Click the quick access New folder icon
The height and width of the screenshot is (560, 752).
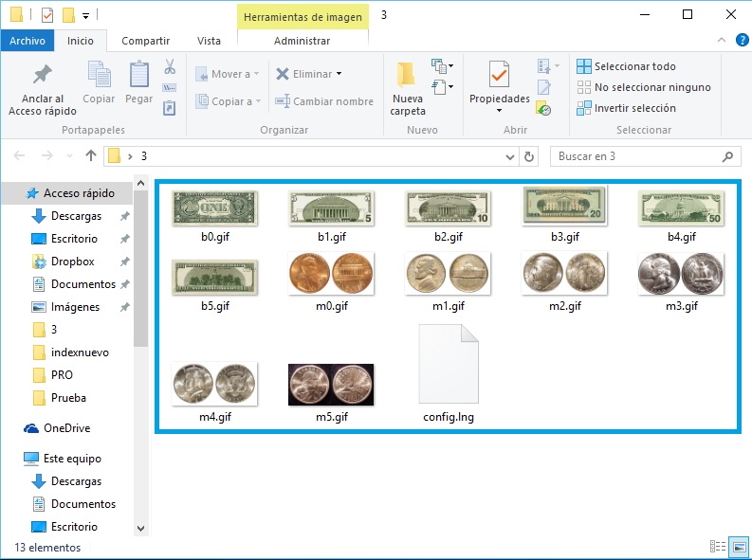click(68, 15)
